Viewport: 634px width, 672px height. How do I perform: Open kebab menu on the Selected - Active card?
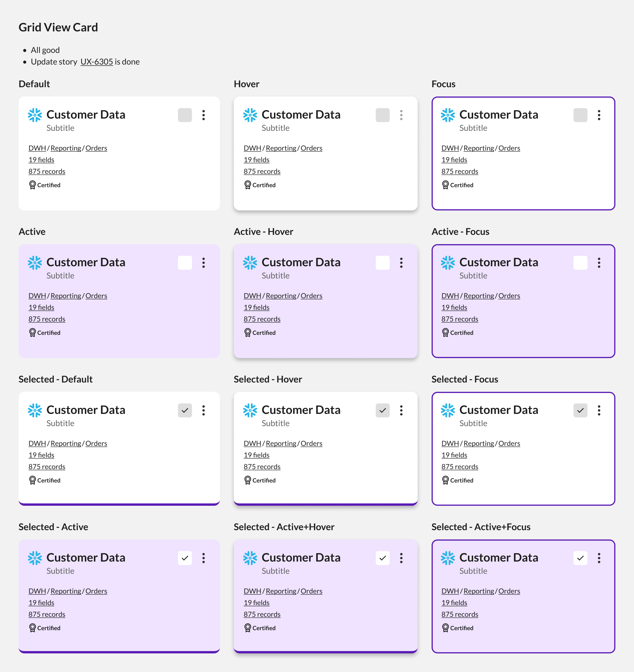click(x=203, y=558)
